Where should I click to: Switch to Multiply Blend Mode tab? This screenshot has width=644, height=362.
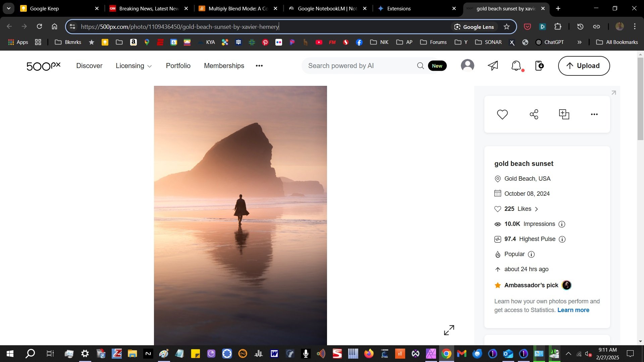click(x=238, y=8)
